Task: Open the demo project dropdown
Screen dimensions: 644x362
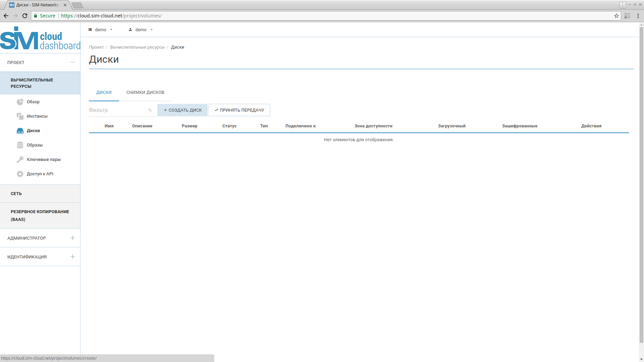Action: pyautogui.click(x=101, y=29)
